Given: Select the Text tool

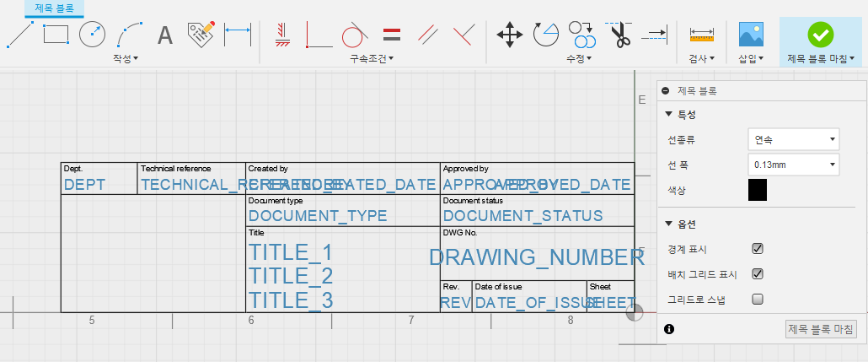Looking at the screenshot, I should click(x=165, y=35).
